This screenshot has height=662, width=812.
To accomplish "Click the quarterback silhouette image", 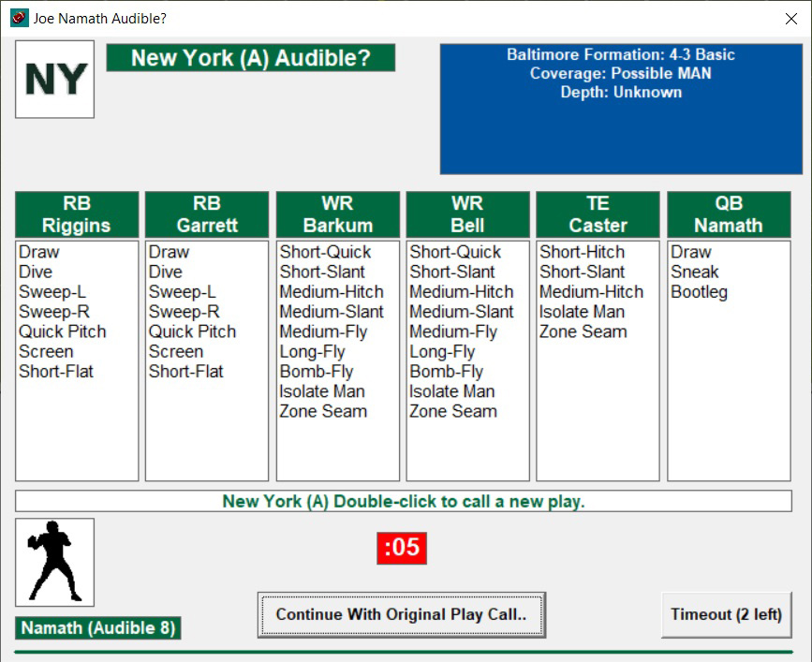I will (x=54, y=562).
